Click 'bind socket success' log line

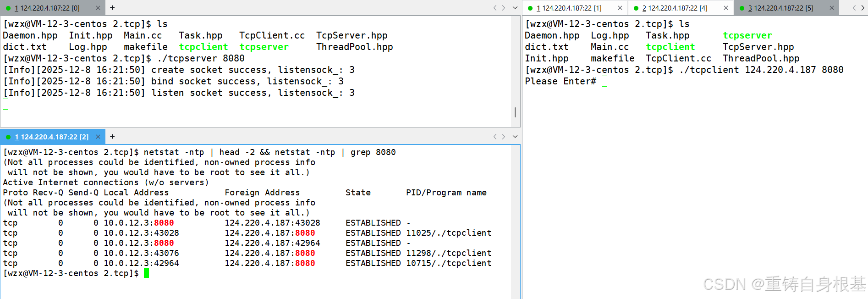pos(173,81)
